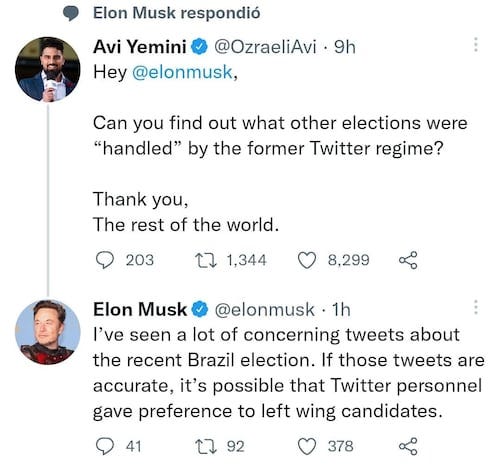This screenshot has width=500, height=466.
Task: Open the @OzraeliAvi handle
Action: tap(265, 46)
